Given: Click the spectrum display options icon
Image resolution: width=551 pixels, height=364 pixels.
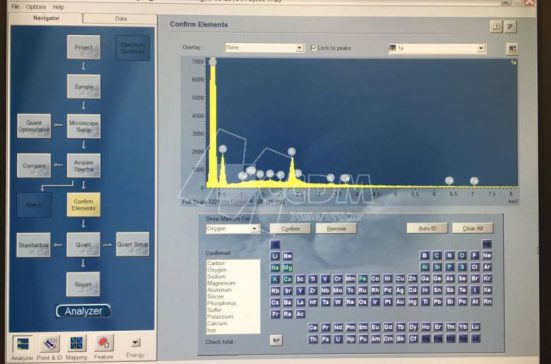Looking at the screenshot, I should pos(512,48).
